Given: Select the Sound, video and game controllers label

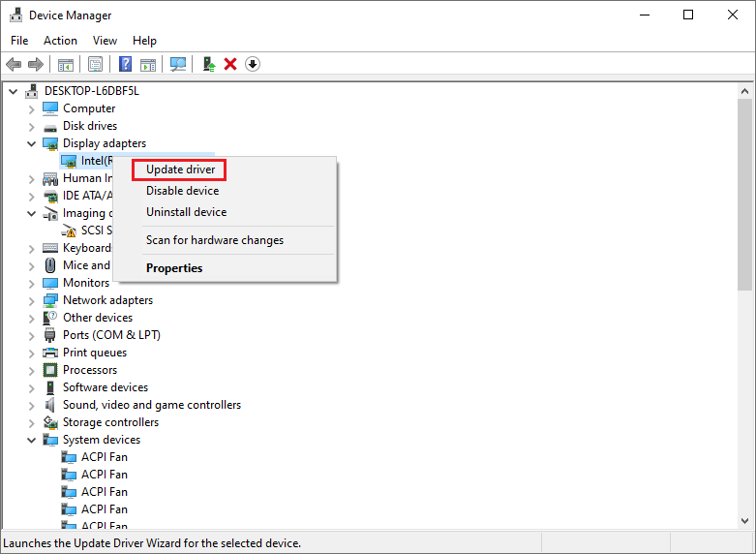Looking at the screenshot, I should (152, 405).
